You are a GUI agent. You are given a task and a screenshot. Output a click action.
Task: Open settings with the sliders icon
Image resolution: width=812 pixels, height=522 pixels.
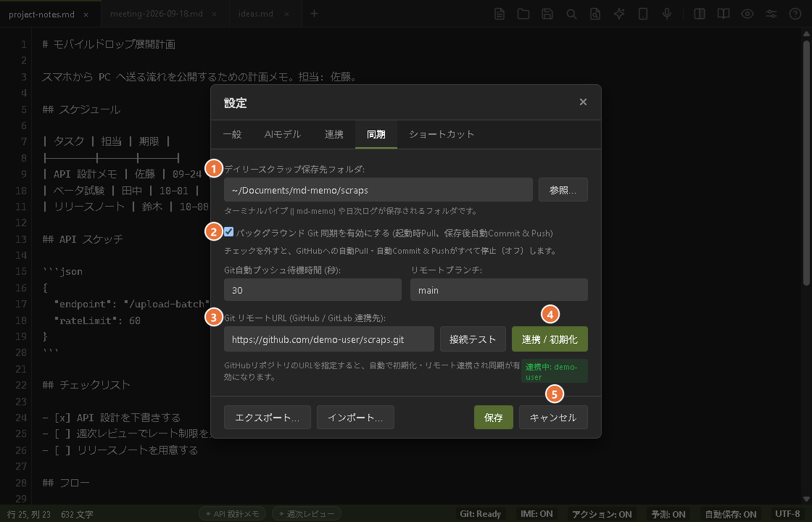point(771,14)
